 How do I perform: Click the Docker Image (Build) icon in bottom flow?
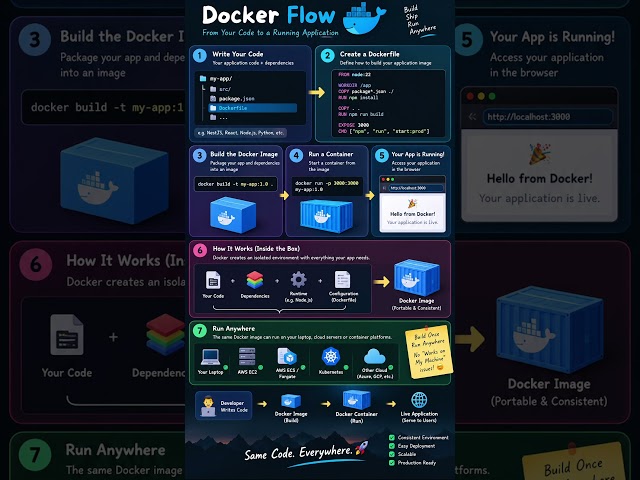[291, 401]
